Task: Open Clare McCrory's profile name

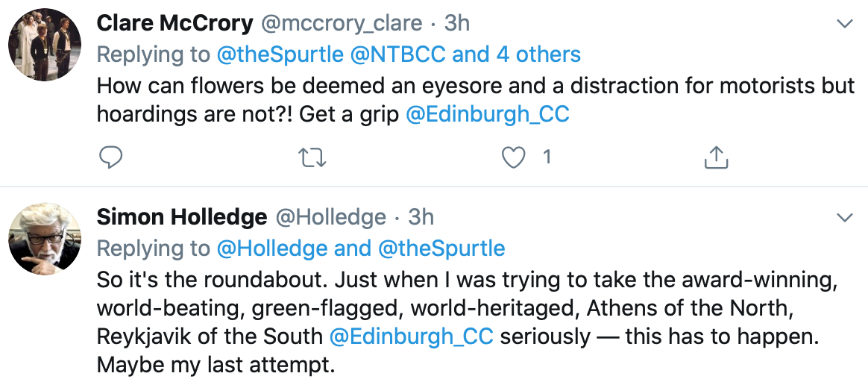Action: (x=175, y=24)
